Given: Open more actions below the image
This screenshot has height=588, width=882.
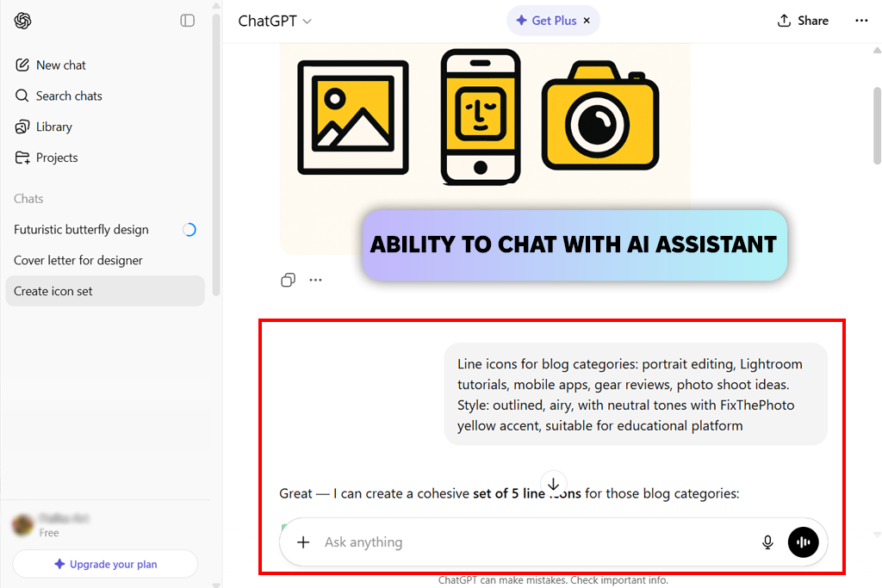Looking at the screenshot, I should pos(315,280).
